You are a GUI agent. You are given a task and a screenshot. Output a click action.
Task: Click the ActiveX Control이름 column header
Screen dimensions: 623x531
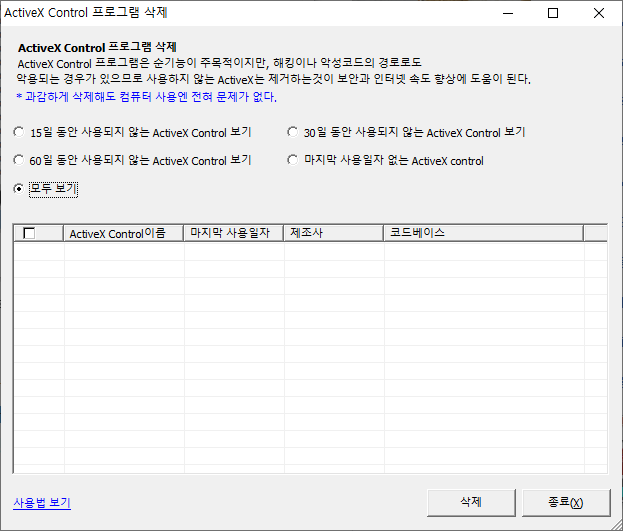click(x=124, y=233)
